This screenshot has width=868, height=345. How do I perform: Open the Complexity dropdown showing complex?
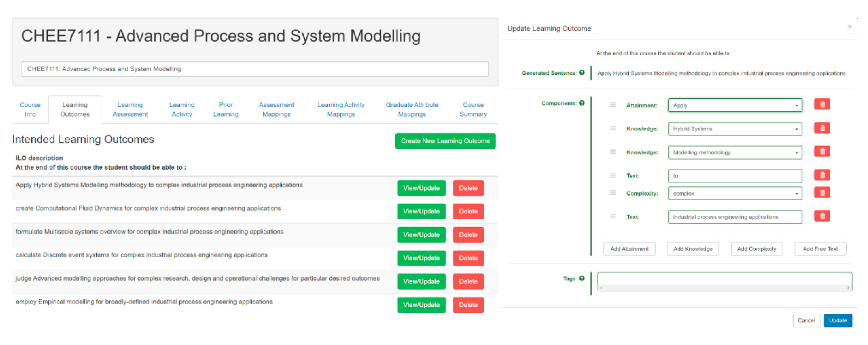[x=735, y=193]
